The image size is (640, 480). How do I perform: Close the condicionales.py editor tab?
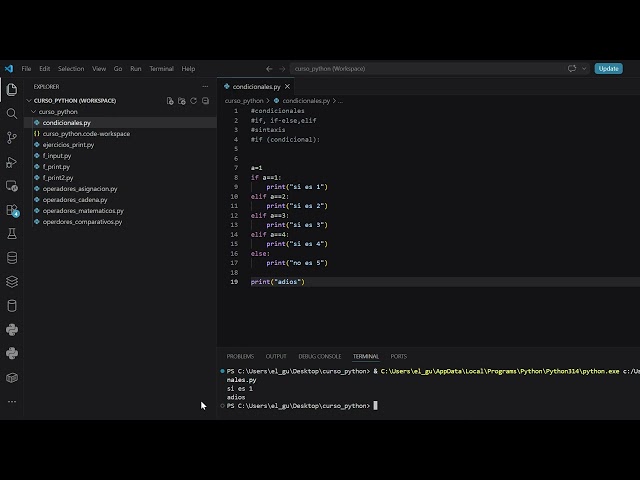pyautogui.click(x=287, y=87)
